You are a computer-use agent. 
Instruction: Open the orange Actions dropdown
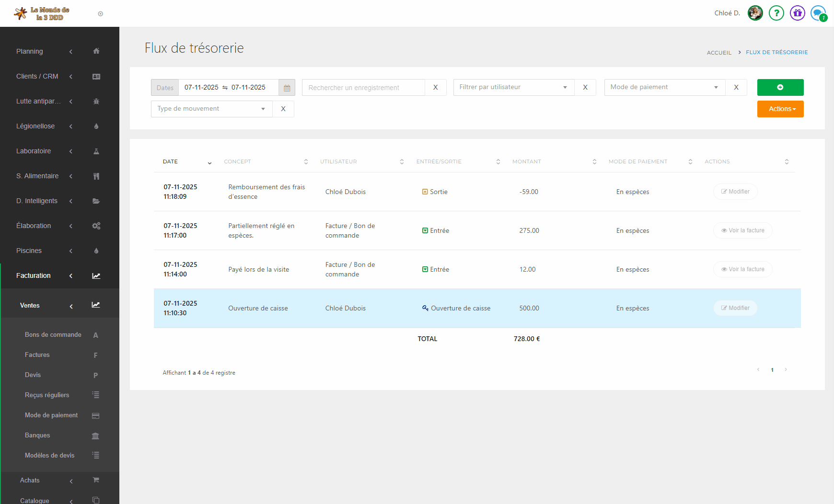coord(780,109)
